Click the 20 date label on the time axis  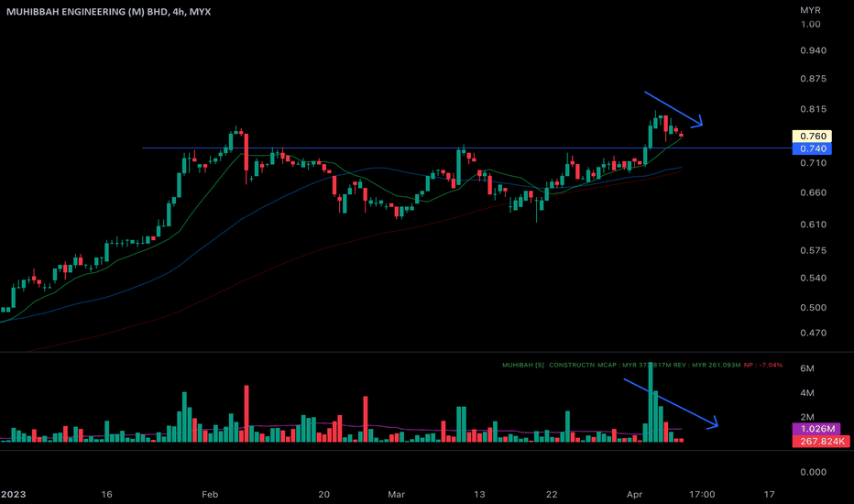click(x=324, y=495)
